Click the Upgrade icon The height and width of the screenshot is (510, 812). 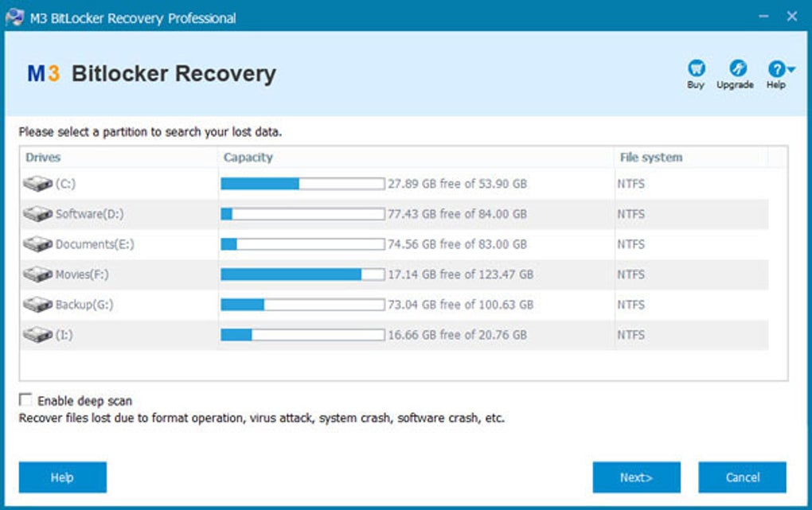737,68
